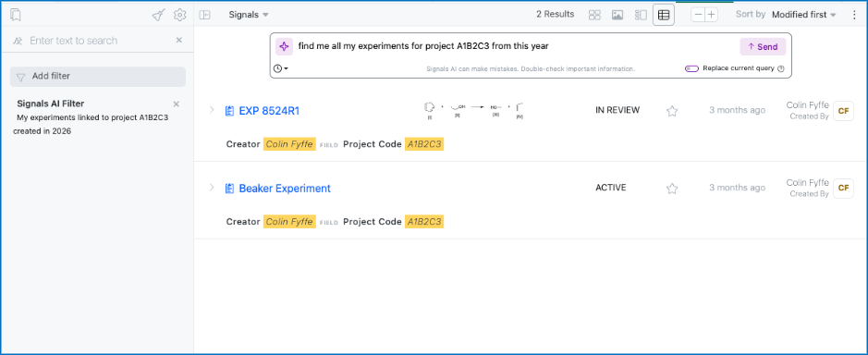Click the AI query text input
868x355 pixels.
pos(515,46)
